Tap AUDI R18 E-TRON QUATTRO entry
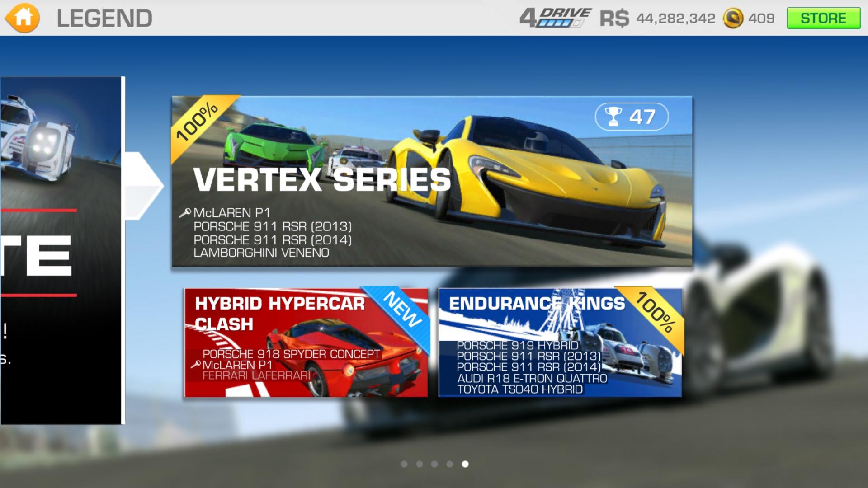 click(532, 378)
